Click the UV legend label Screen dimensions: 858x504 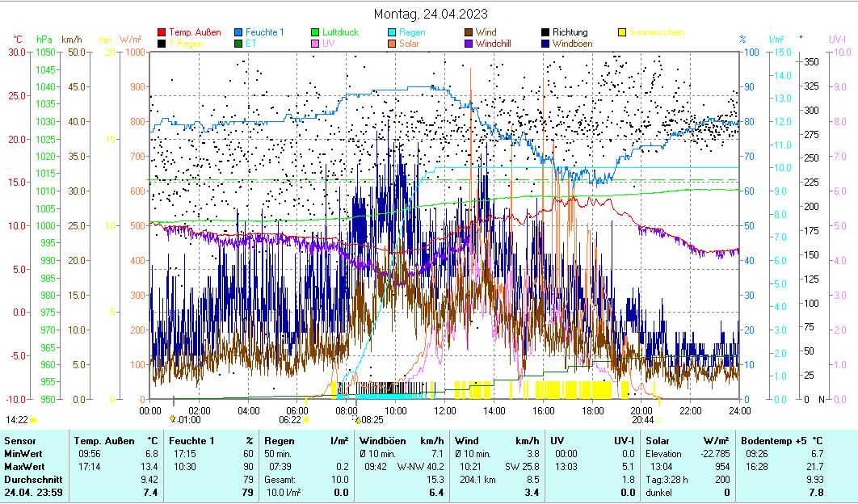coord(328,44)
